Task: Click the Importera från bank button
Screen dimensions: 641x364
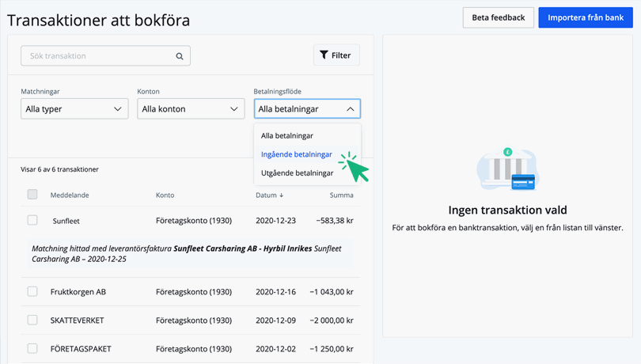Action: 586,17
